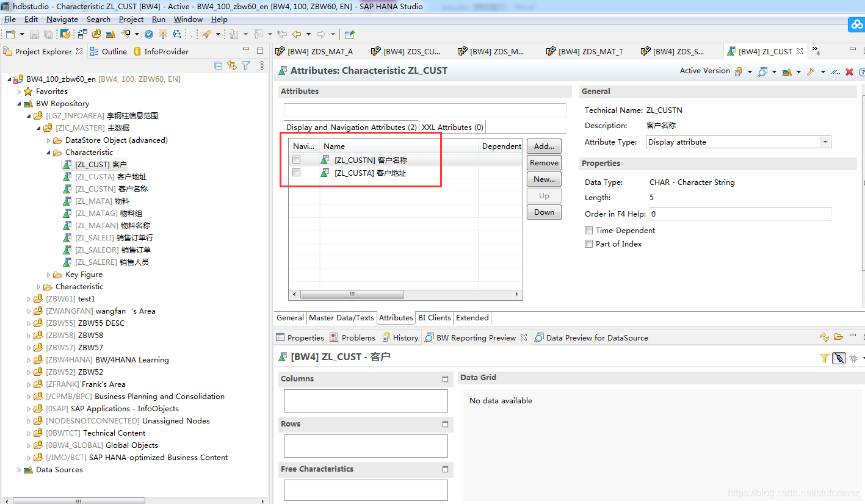The height and width of the screenshot is (504, 865).
Task: Enable the Time-Dependent checkbox
Action: pos(588,230)
